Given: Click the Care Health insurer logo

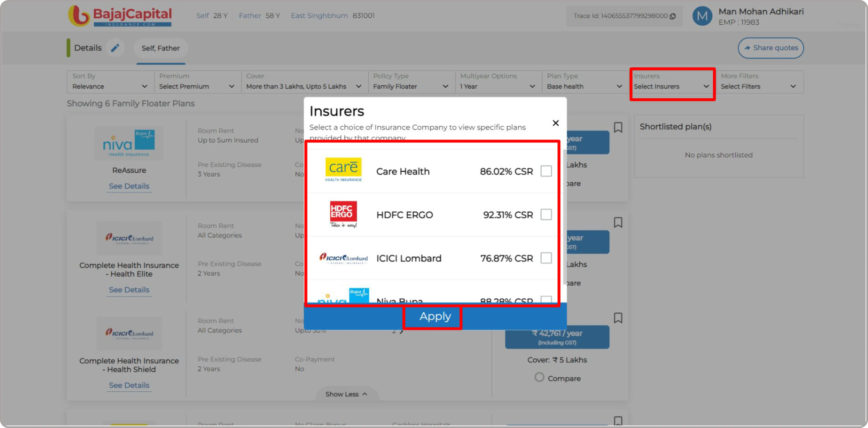Looking at the screenshot, I should [x=343, y=170].
